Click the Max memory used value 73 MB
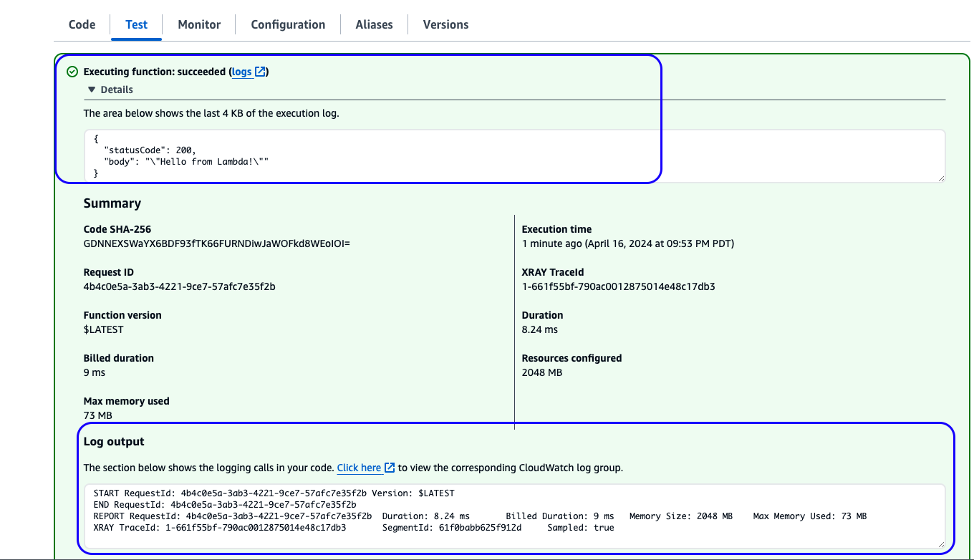This screenshot has width=974, height=560. pos(98,415)
